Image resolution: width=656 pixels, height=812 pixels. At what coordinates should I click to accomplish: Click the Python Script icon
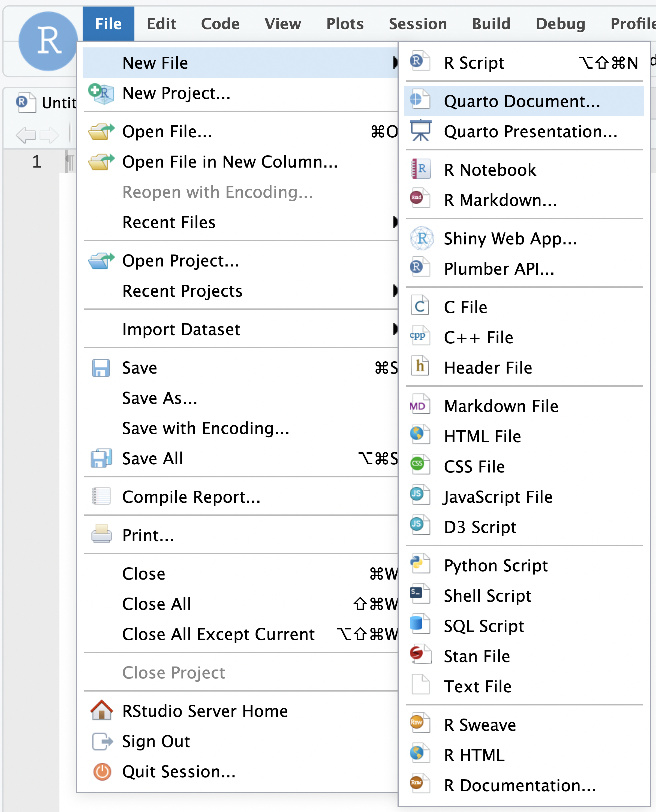coord(420,564)
